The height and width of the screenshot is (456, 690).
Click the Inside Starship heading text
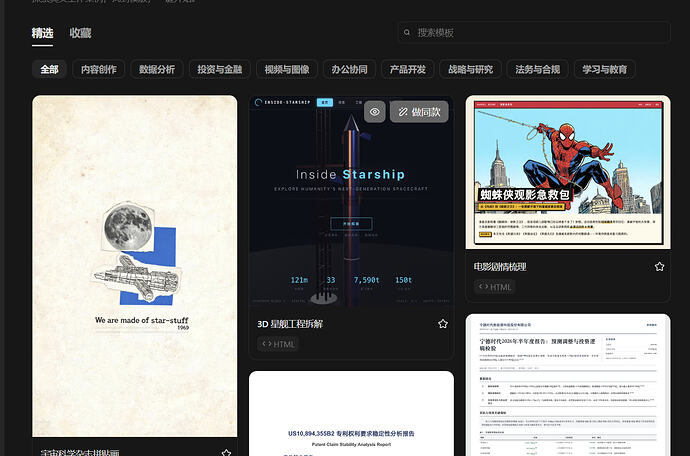click(x=350, y=175)
